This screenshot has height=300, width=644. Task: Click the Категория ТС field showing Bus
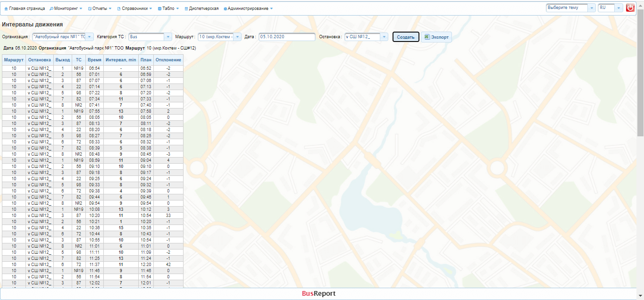point(146,37)
